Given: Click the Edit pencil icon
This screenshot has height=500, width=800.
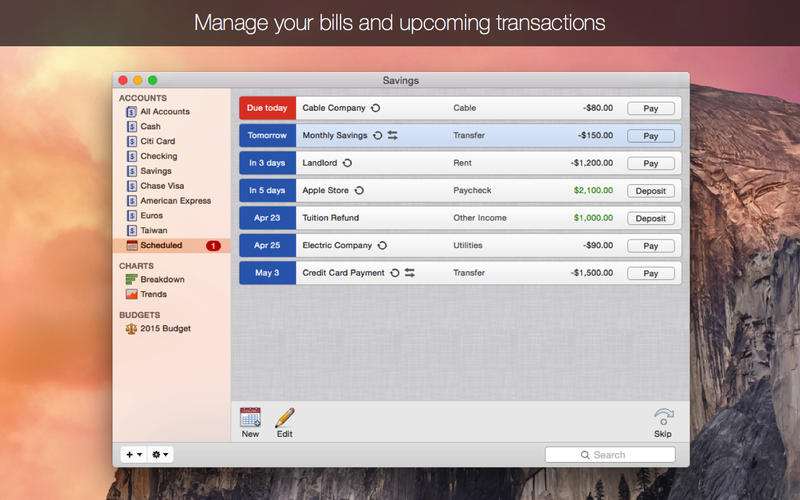Looking at the screenshot, I should (x=285, y=417).
